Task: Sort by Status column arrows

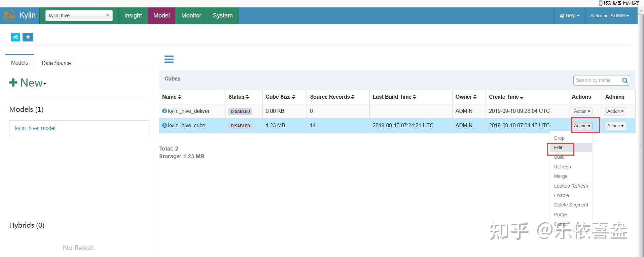Action: click(247, 97)
